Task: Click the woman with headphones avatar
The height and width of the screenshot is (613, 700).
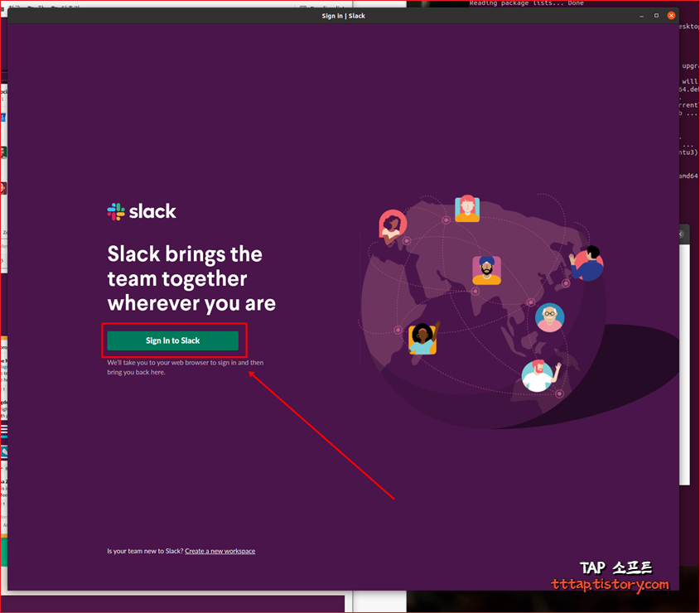Action: pyautogui.click(x=422, y=339)
